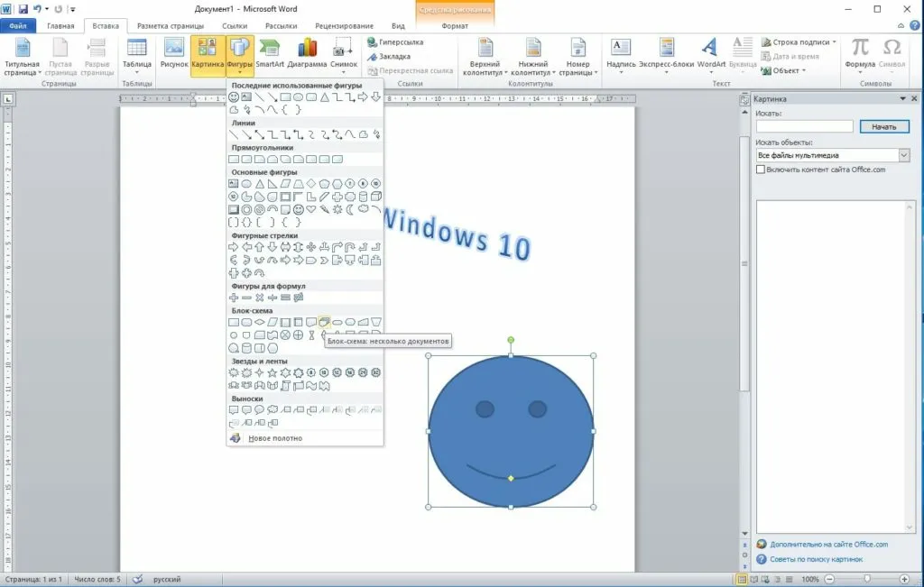Choose Новое полотно at the menu bottom
The width and height of the screenshot is (924, 587).
274,438
